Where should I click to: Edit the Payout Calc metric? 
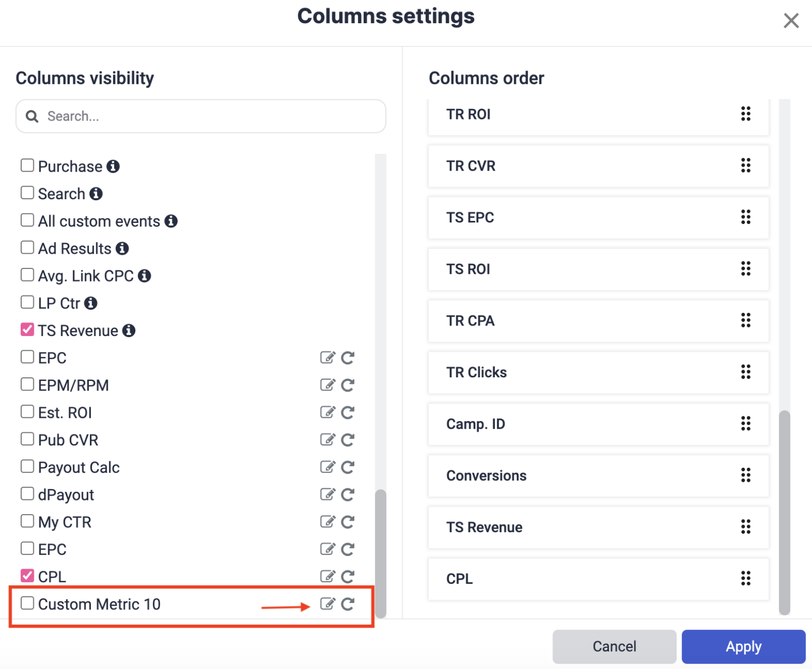pos(328,467)
